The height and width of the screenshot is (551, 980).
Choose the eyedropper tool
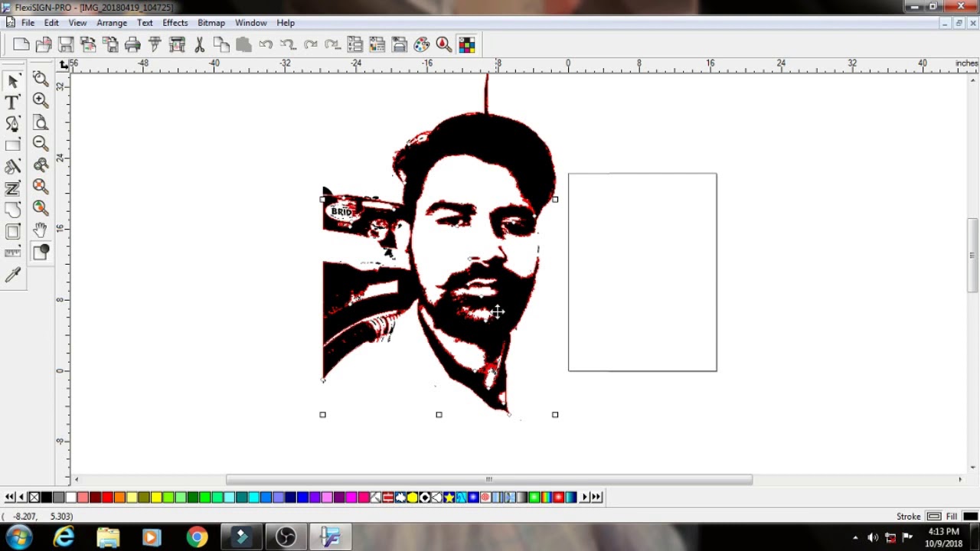click(12, 275)
